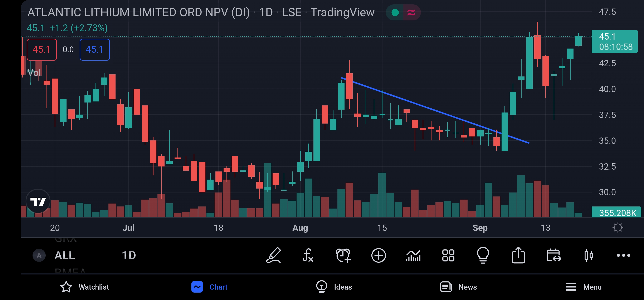Tap the price change +1.2 (+2.73%) text
This screenshot has width=644, height=300.
click(78, 28)
